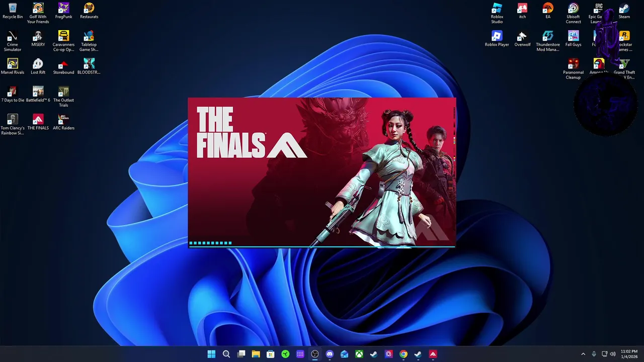Select Tabletop Game Shop shortcut
Image resolution: width=644 pixels, height=362 pixels.
click(x=89, y=41)
